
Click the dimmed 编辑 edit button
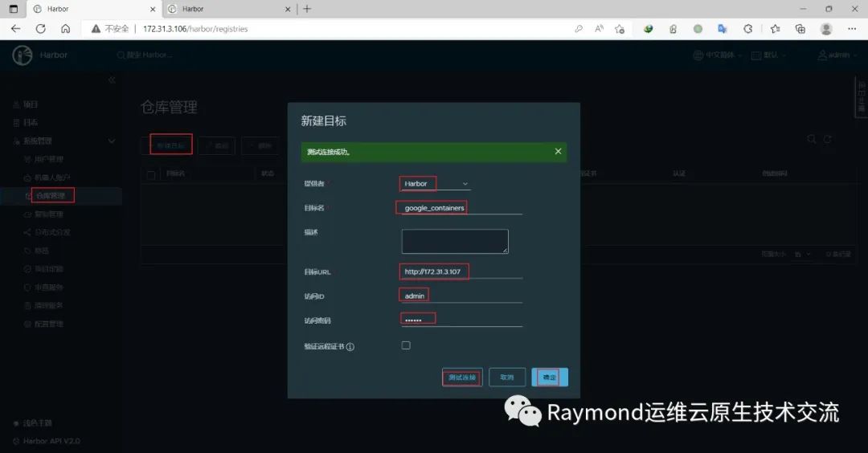click(216, 145)
